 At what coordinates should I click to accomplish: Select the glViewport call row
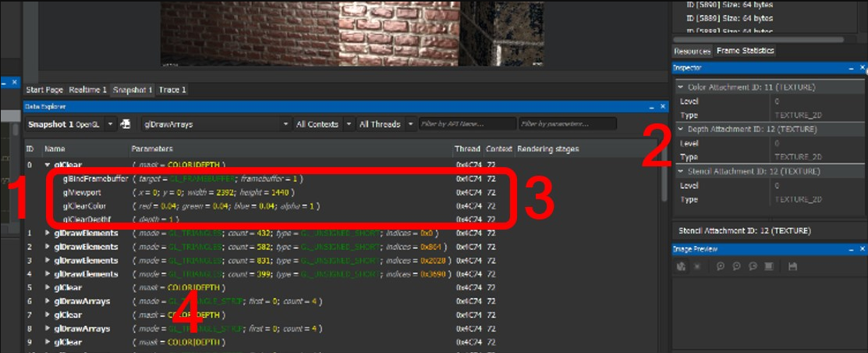(81, 192)
